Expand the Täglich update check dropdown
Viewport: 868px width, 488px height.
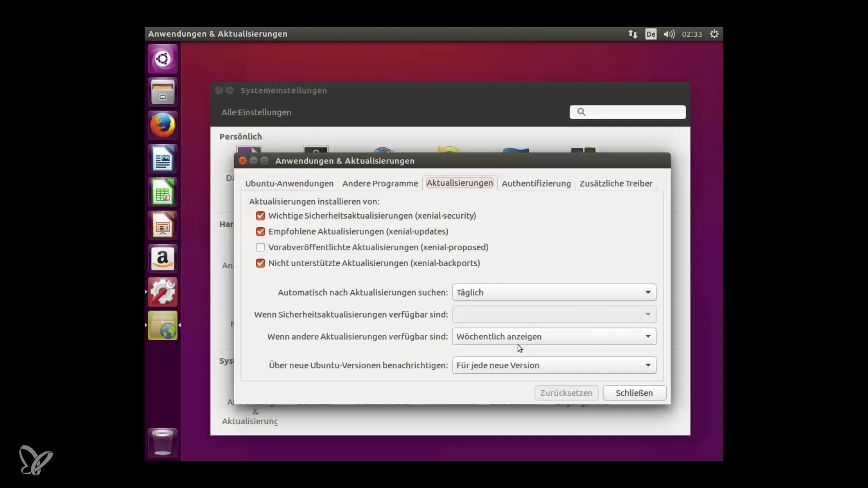[x=554, y=292]
